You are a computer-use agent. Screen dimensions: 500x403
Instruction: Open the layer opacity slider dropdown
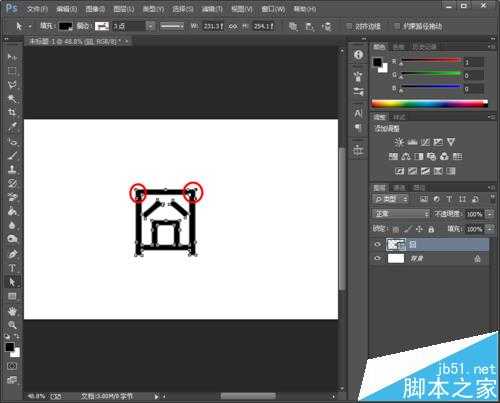point(489,214)
